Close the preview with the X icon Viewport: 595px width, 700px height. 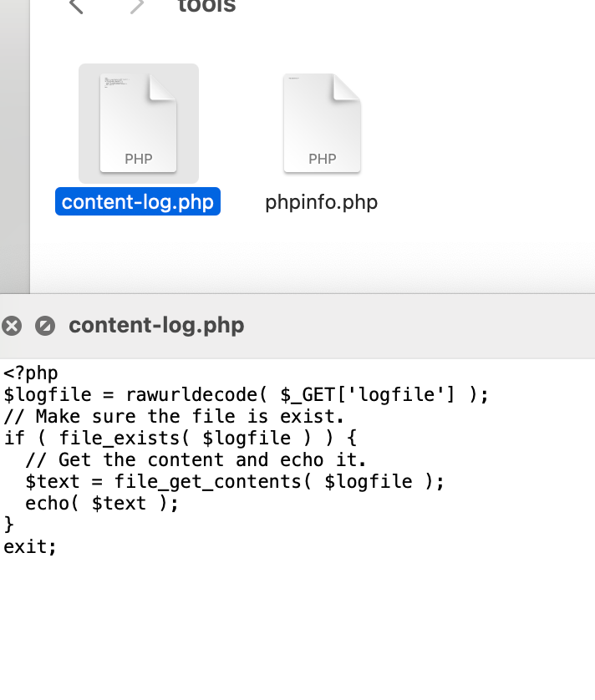12,326
